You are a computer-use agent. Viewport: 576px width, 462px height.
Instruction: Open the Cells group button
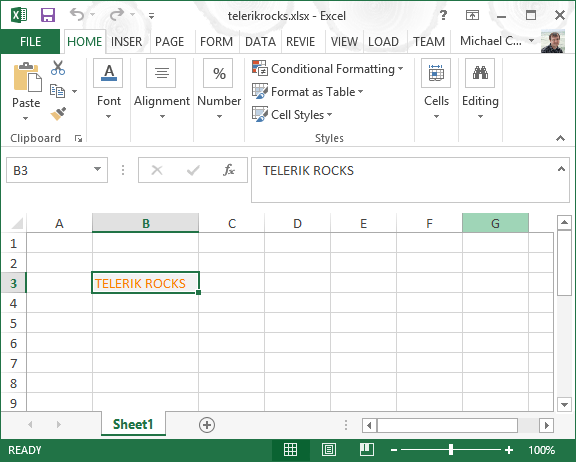436,89
